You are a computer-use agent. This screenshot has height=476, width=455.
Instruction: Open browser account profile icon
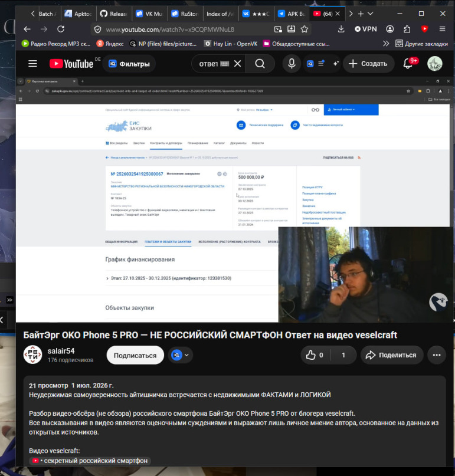click(390, 29)
